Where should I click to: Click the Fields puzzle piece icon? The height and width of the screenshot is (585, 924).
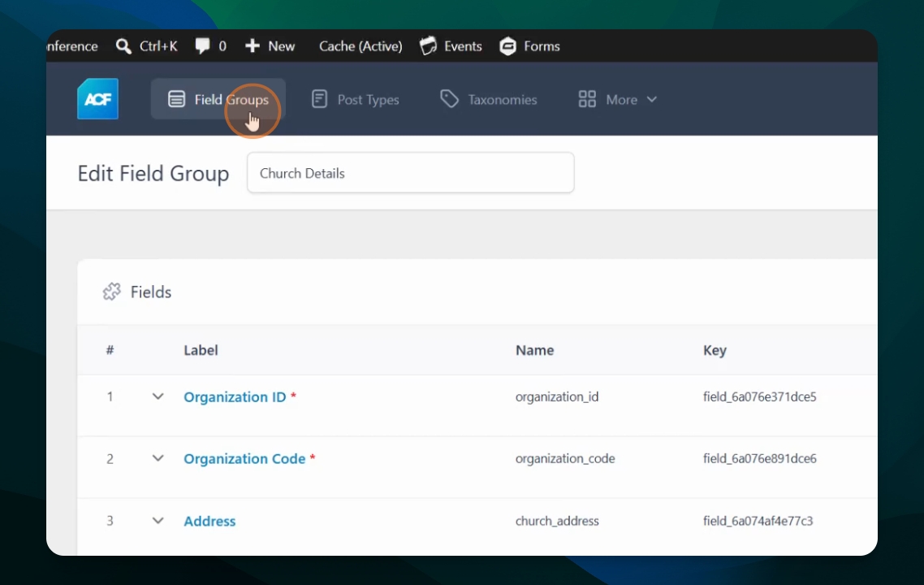click(x=112, y=292)
